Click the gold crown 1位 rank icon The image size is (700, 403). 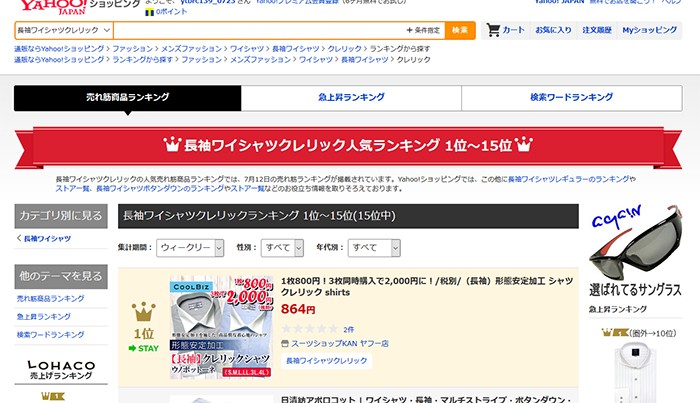pyautogui.click(x=143, y=312)
